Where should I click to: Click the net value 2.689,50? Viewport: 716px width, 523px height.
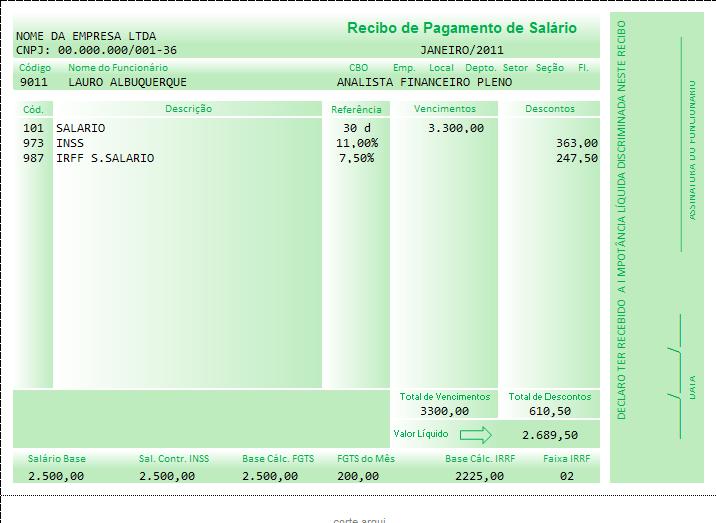point(550,435)
